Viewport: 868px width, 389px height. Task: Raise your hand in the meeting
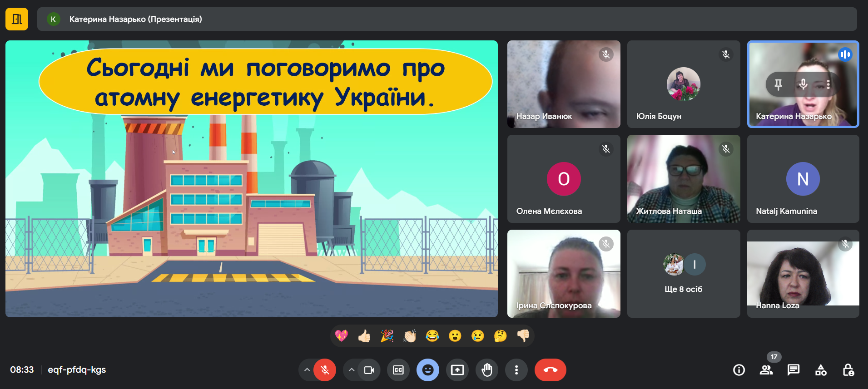[x=487, y=370]
